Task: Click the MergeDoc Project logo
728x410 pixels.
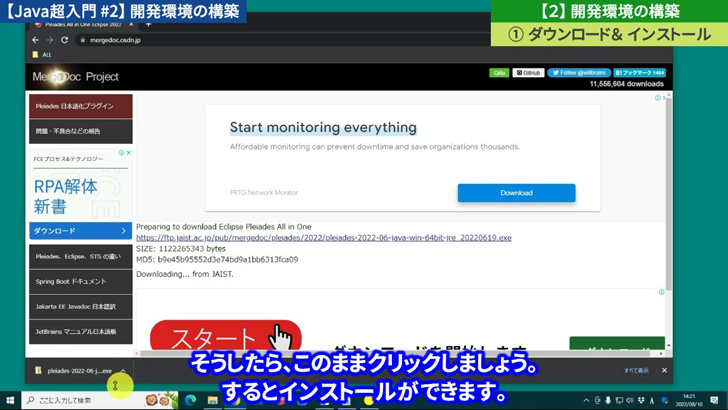Action: [x=75, y=77]
